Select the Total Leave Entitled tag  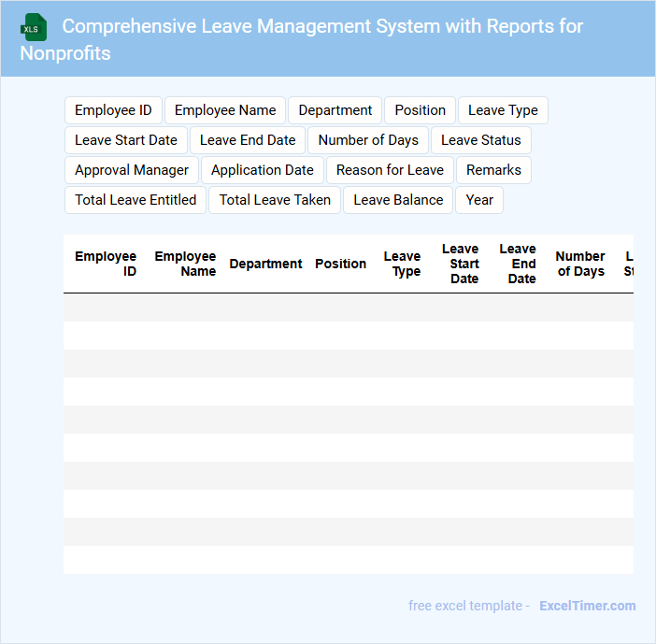[135, 200]
